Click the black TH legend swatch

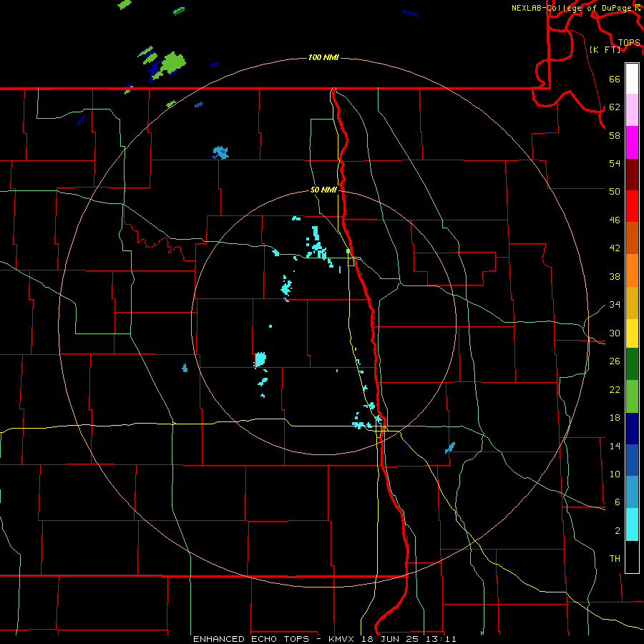(632, 557)
